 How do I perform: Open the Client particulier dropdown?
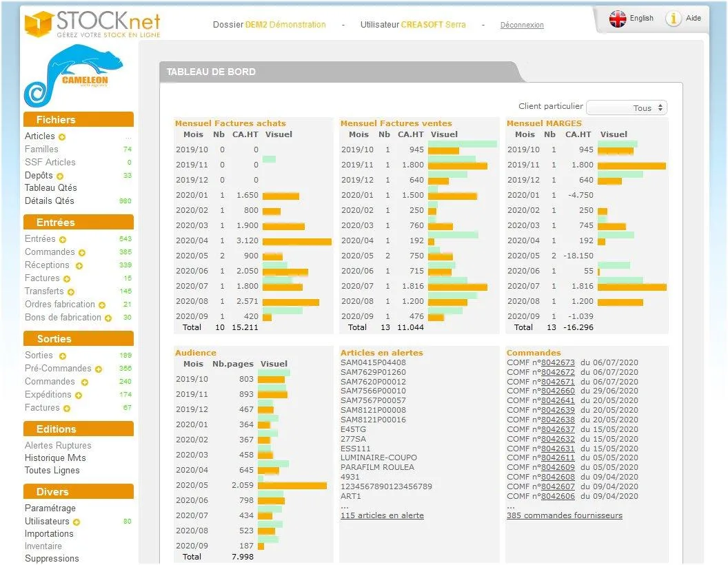pyautogui.click(x=627, y=107)
